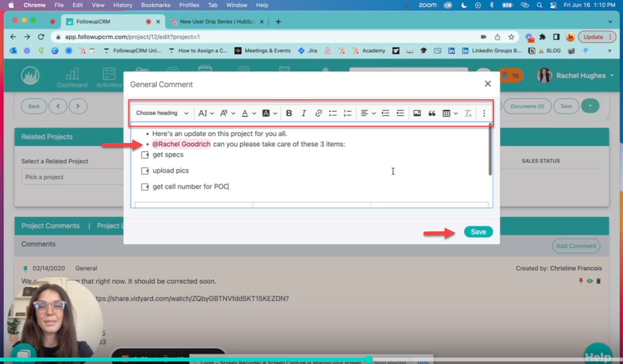Save the General Comment

click(x=478, y=231)
